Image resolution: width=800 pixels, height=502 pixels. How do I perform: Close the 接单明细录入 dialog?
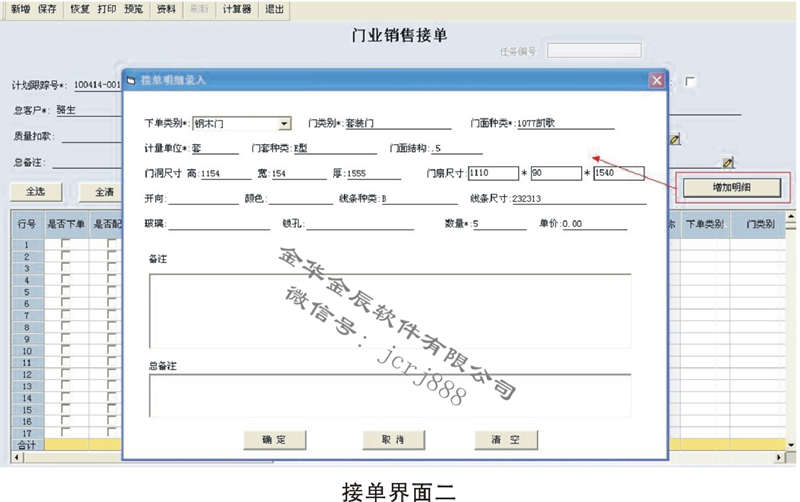pos(656,80)
